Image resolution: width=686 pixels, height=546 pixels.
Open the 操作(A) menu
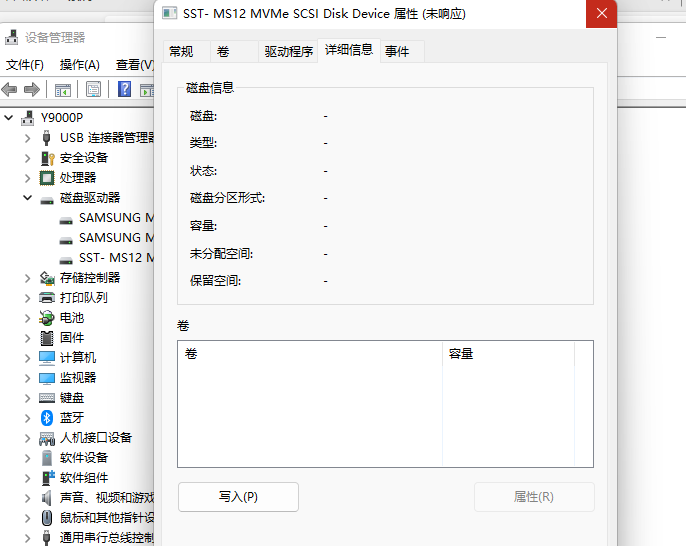(79, 64)
